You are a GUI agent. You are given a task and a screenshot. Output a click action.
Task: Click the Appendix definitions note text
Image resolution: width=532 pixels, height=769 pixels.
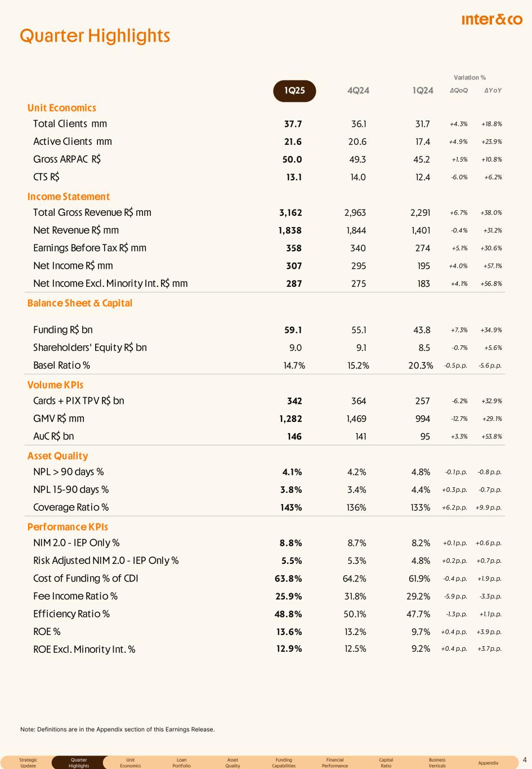[x=117, y=730]
